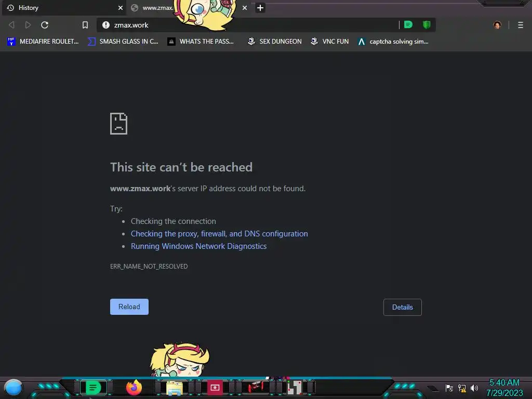532x399 pixels.
Task: Open the white and red taskbar app
Action: (x=295, y=388)
